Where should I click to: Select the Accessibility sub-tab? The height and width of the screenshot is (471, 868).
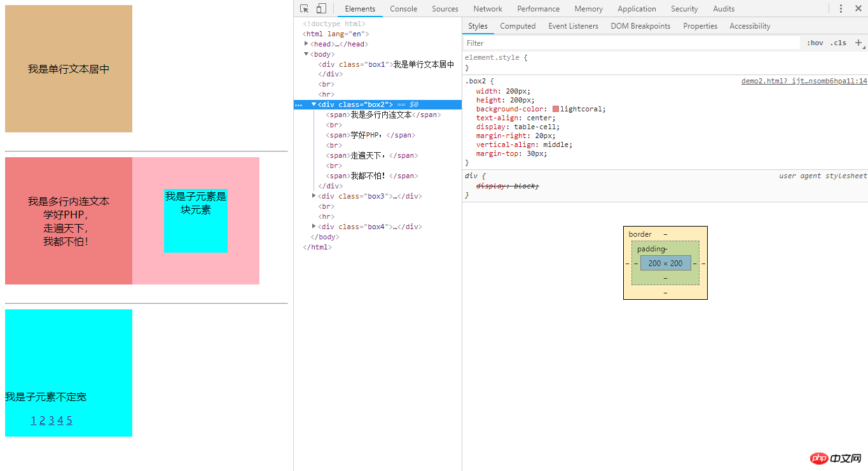(x=750, y=26)
